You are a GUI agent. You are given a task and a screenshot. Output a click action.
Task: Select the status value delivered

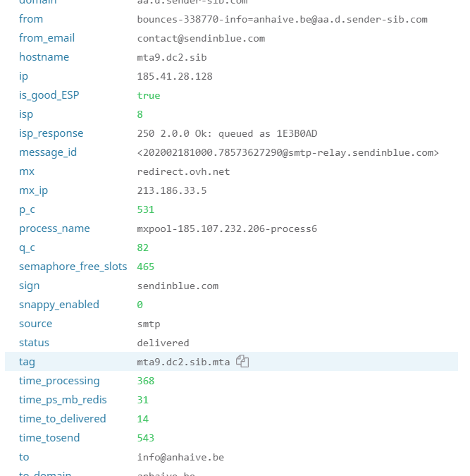(163, 343)
